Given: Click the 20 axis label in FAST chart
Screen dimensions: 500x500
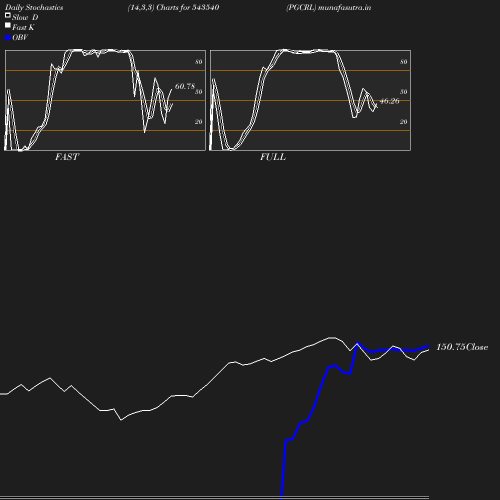Looking at the screenshot, I should coord(199,122).
